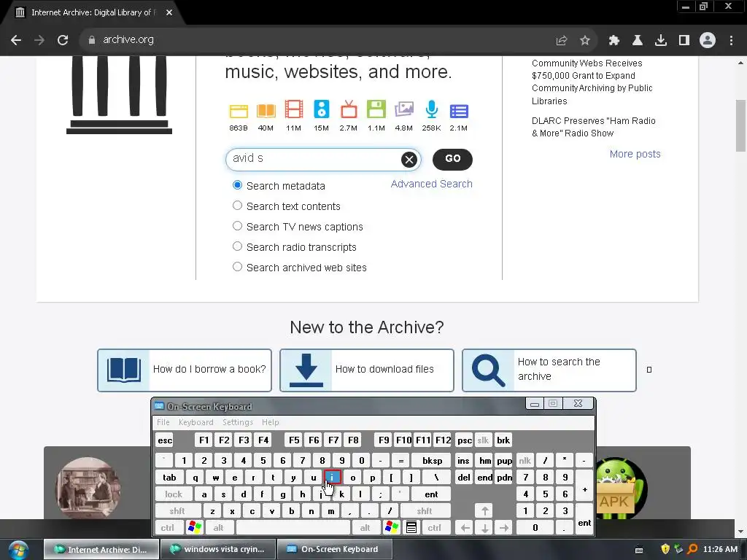Toggle the slk key on keyboard
The height and width of the screenshot is (560, 747).
click(483, 440)
